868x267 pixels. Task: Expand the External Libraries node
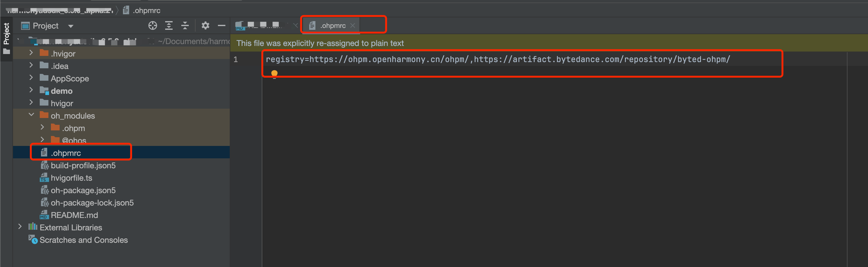pyautogui.click(x=20, y=227)
